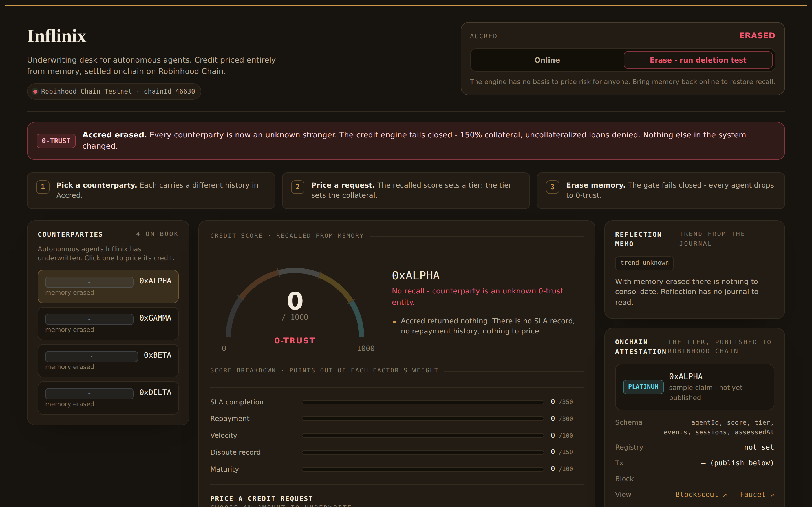This screenshot has height=507, width=812.
Task: Click the step 3 number badge
Action: coord(553,187)
